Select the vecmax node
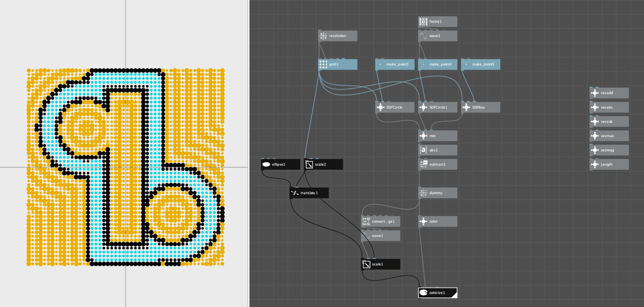This screenshot has width=644, height=307. point(609,136)
